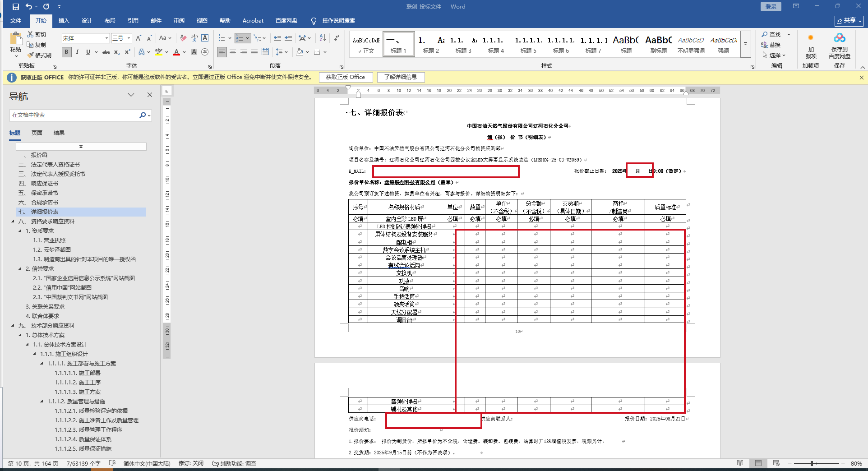Switch to the 审阅 ribbon tab
Viewport: 868px width, 471px height.
[x=179, y=21]
